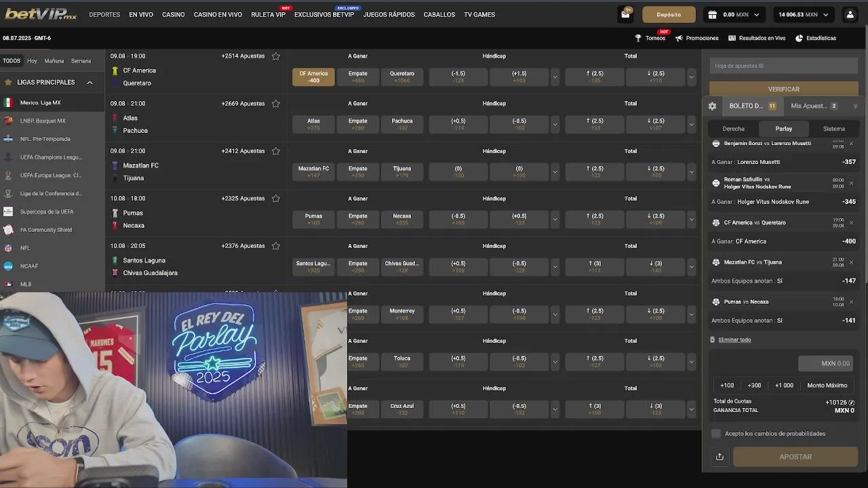Open bet slip settings gear icon

click(x=712, y=106)
